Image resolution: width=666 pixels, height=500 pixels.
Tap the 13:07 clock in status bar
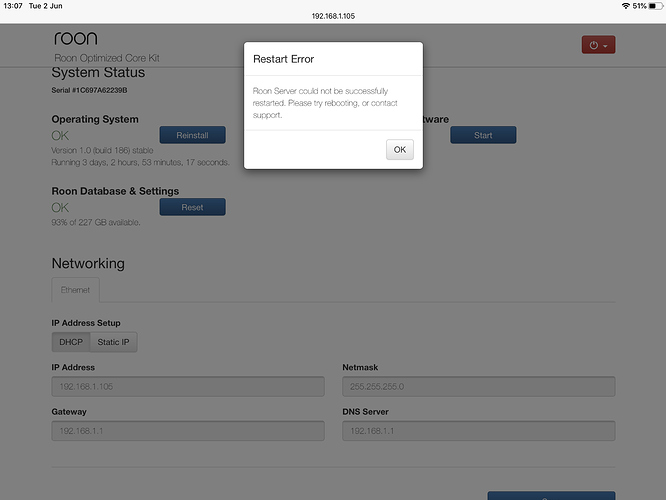click(x=13, y=6)
